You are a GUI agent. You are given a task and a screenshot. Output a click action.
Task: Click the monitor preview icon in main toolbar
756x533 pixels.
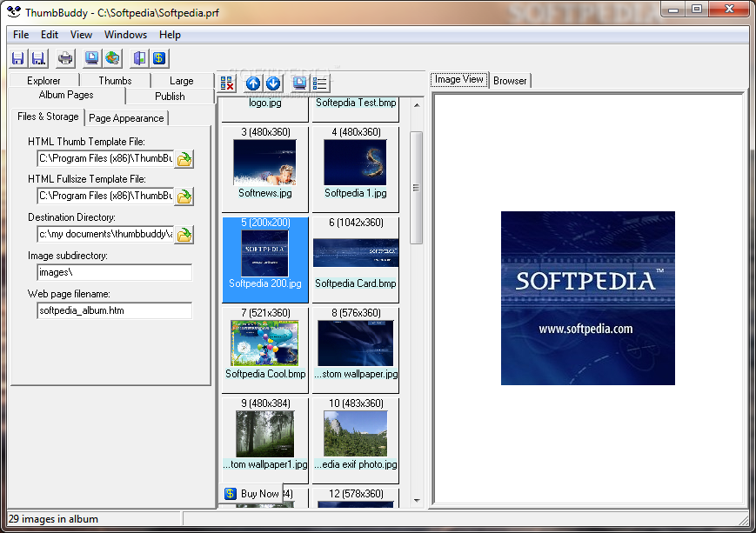(x=91, y=58)
